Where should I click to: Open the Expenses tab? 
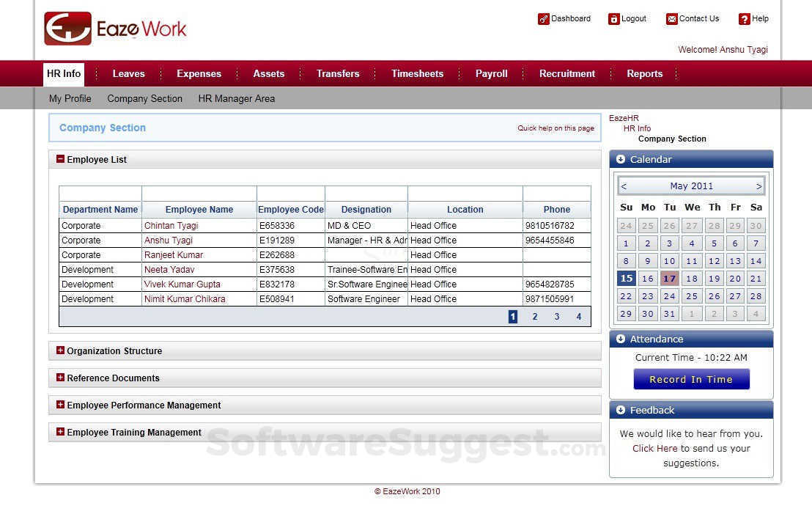click(x=199, y=73)
